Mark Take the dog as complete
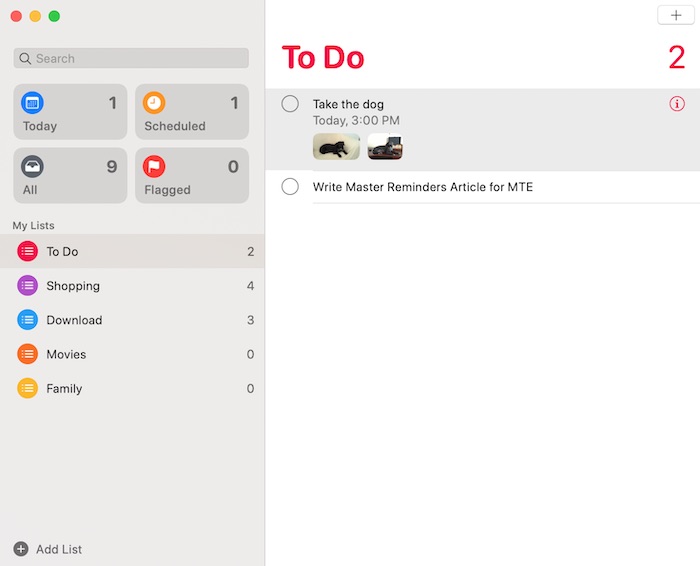700x566 pixels. coord(290,104)
